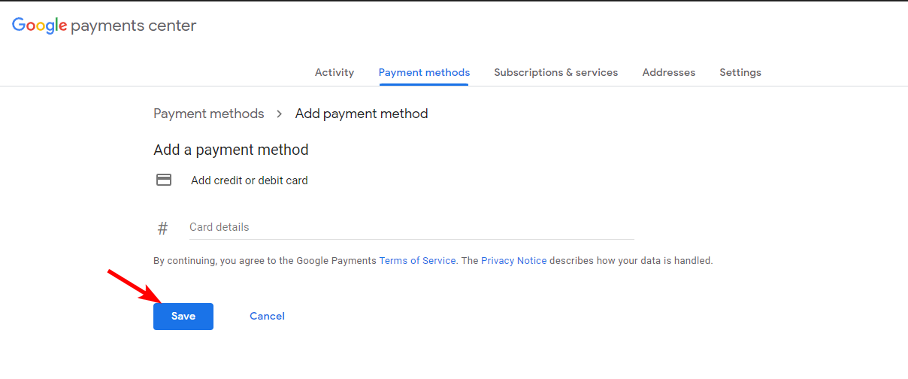Click the blue Save button
Image resolution: width=908 pixels, height=379 pixels.
coord(183,316)
